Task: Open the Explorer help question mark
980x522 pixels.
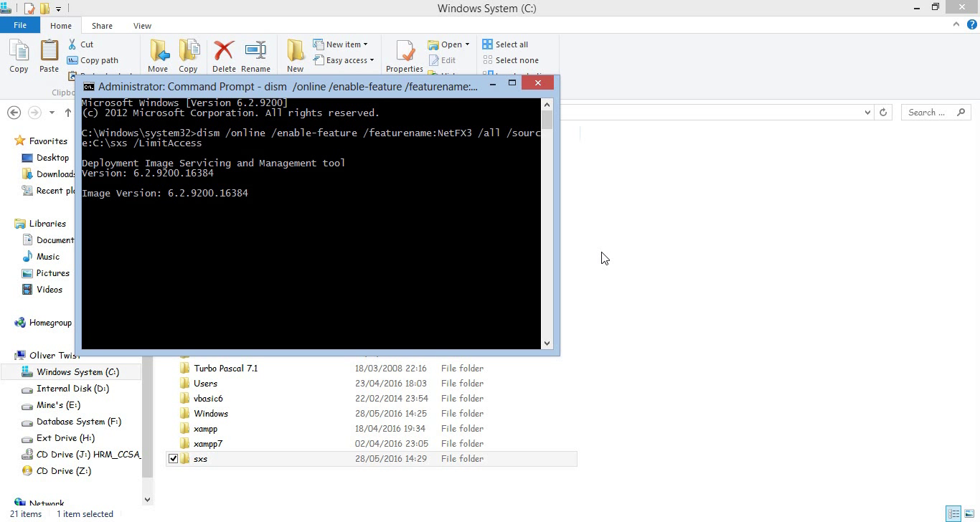Action: click(972, 24)
